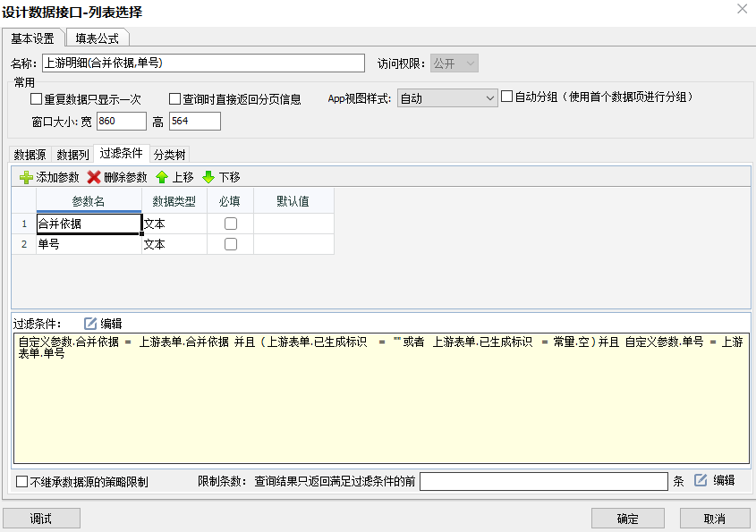
Task: Click 文本 data type in row 1
Action: 174,224
